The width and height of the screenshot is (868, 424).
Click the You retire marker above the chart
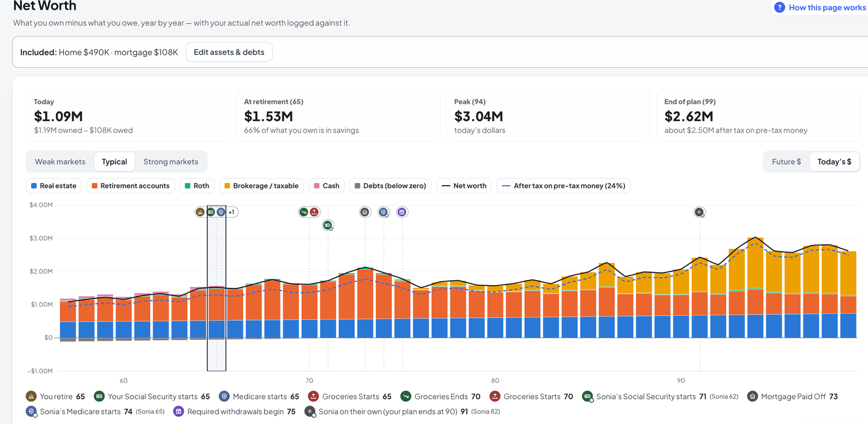200,212
